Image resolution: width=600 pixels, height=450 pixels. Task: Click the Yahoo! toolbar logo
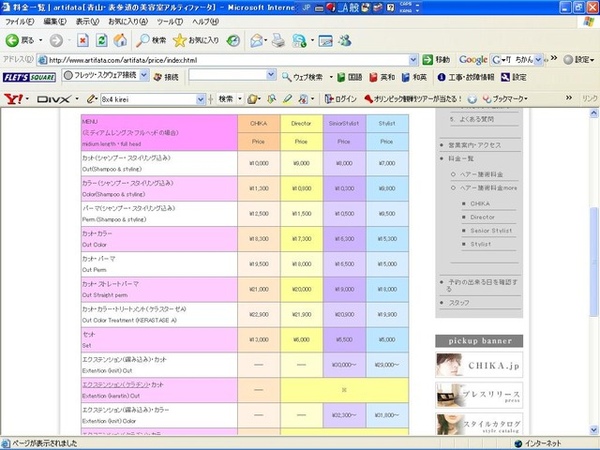(x=15, y=99)
